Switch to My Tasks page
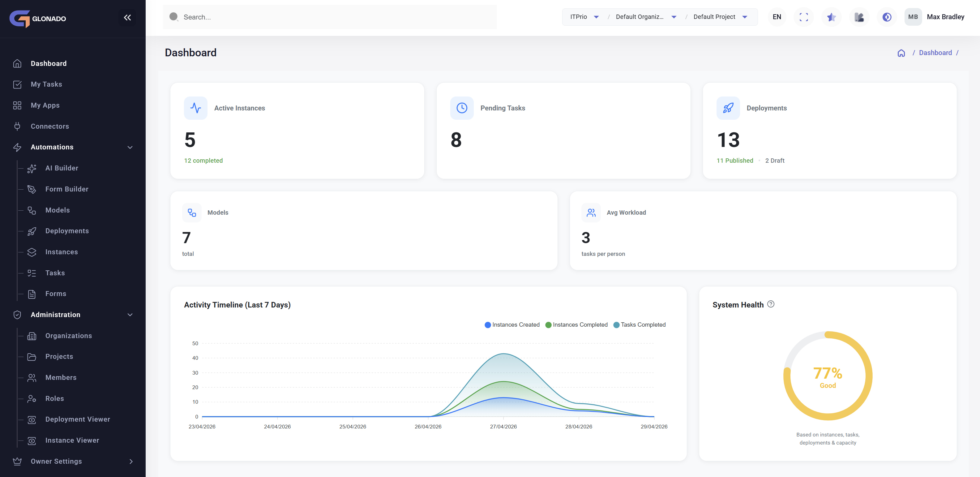This screenshot has height=477, width=980. [x=46, y=84]
